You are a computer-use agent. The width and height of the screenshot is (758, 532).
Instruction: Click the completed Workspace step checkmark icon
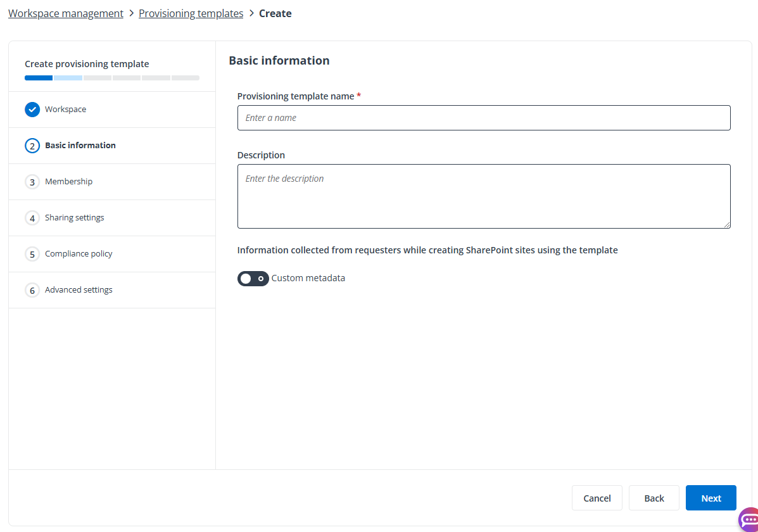pyautogui.click(x=32, y=109)
